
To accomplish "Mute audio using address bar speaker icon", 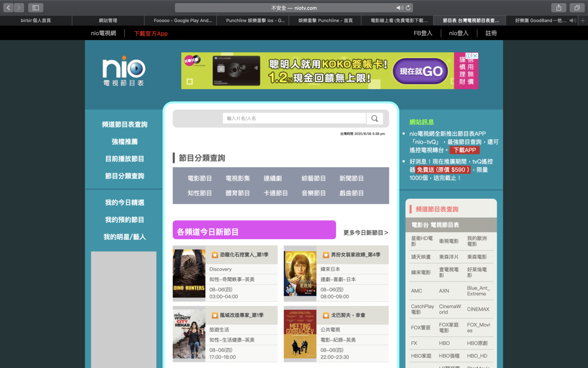I will tap(399, 8).
